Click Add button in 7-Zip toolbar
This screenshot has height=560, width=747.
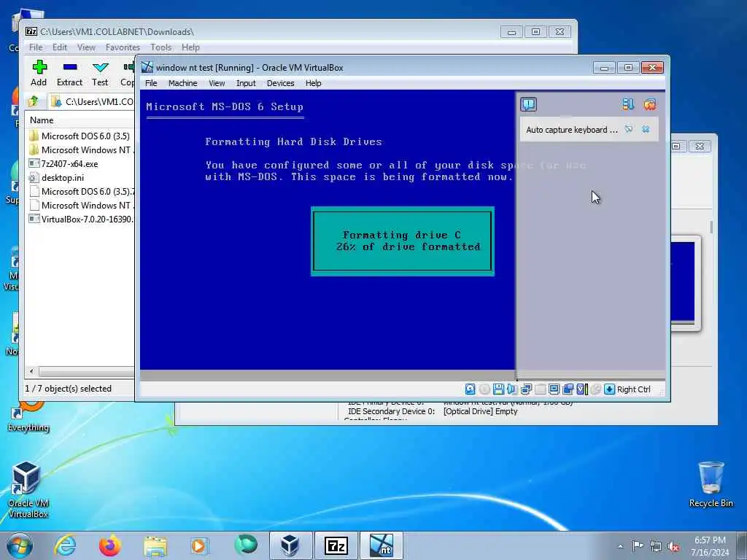(x=39, y=73)
